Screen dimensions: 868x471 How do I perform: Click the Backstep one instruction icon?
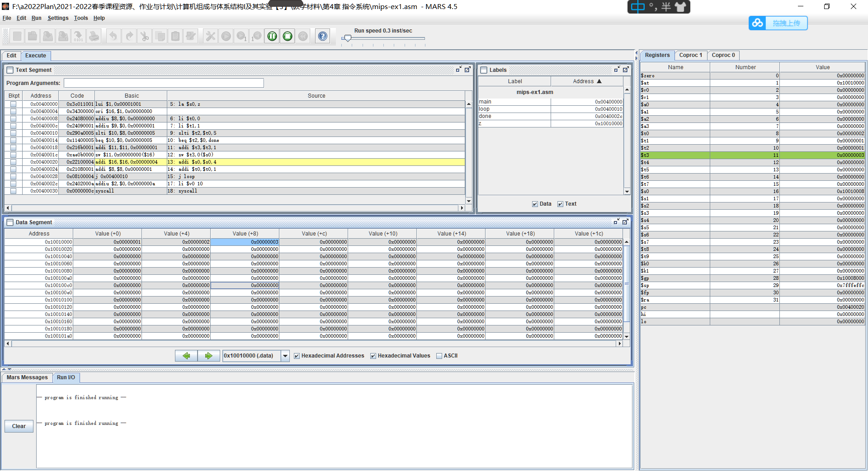click(x=257, y=36)
